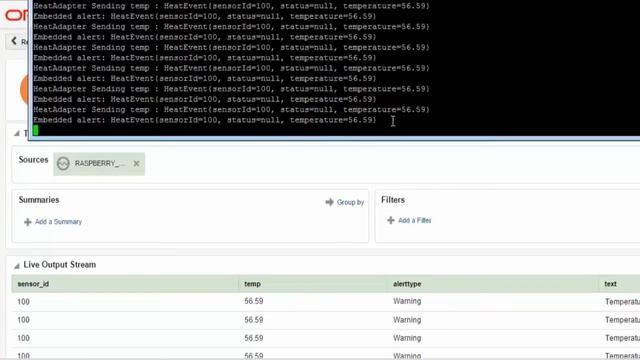Click the text column header

click(610, 284)
